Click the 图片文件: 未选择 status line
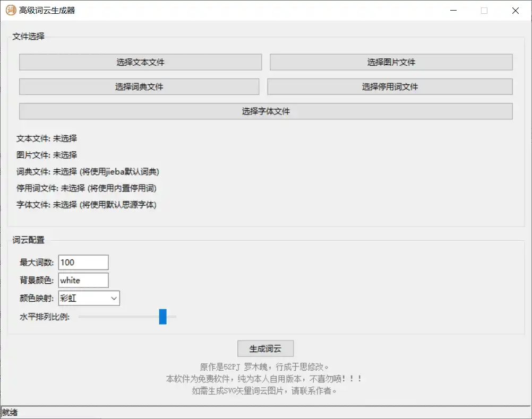 click(x=47, y=155)
